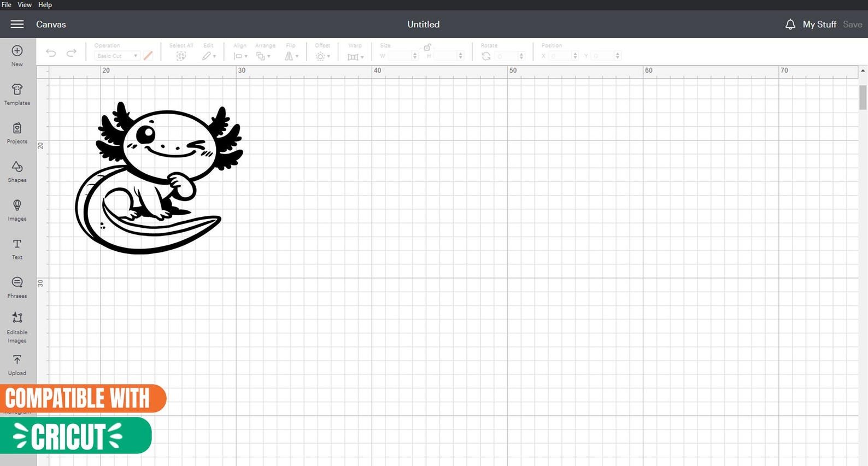Viewport: 868px width, 466px height.
Task: Open the Projects panel
Action: pyautogui.click(x=17, y=133)
